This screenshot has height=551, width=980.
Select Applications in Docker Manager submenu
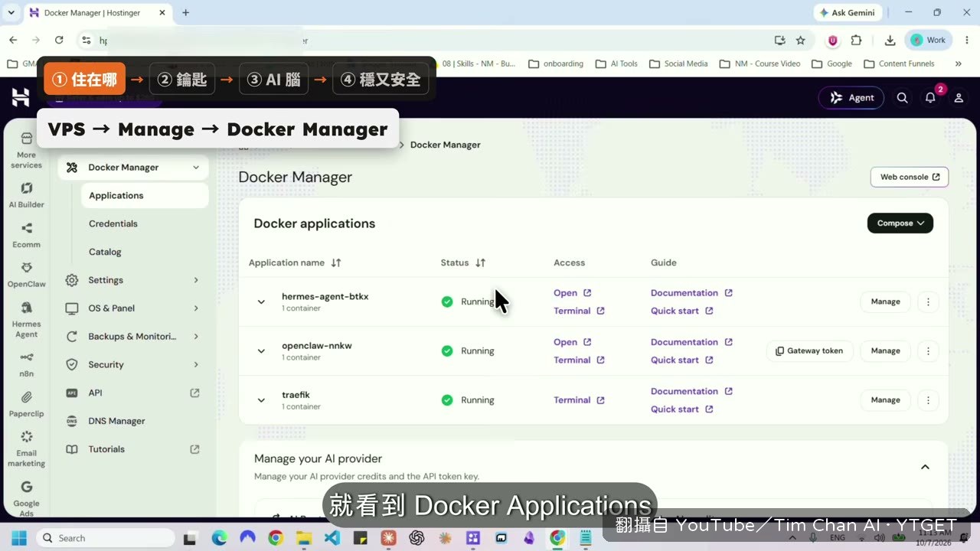click(x=145, y=195)
